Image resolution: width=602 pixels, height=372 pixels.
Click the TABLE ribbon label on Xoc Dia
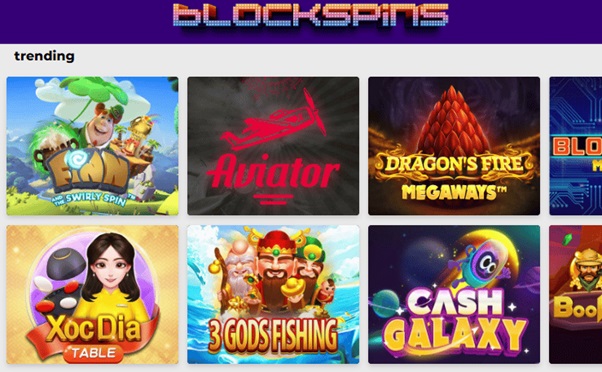[x=93, y=353]
